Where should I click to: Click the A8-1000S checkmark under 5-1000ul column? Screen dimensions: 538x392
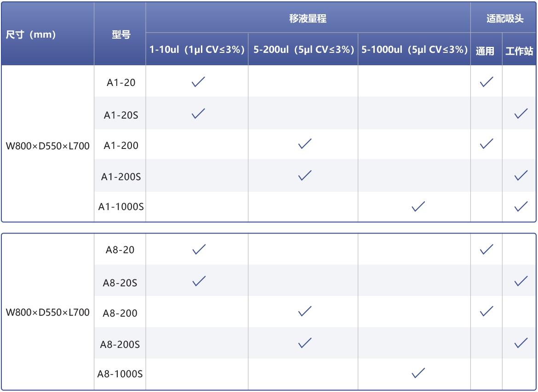pyautogui.click(x=418, y=373)
